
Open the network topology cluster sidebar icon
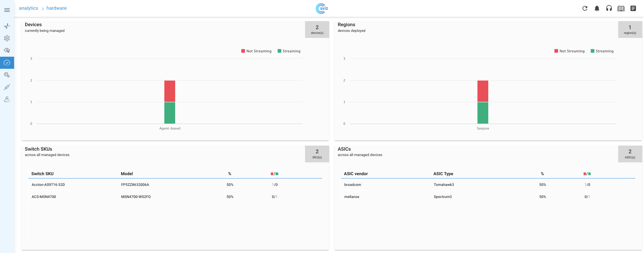[7, 38]
